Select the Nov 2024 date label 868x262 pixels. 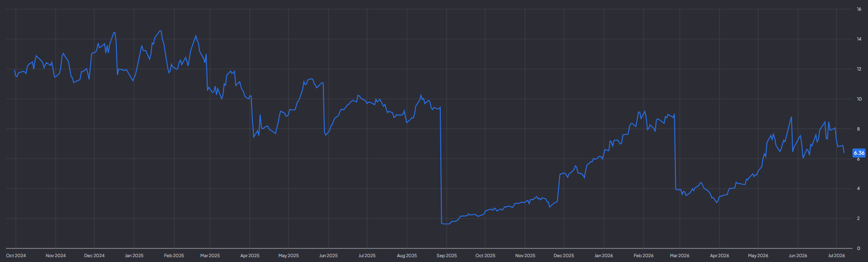click(56, 256)
